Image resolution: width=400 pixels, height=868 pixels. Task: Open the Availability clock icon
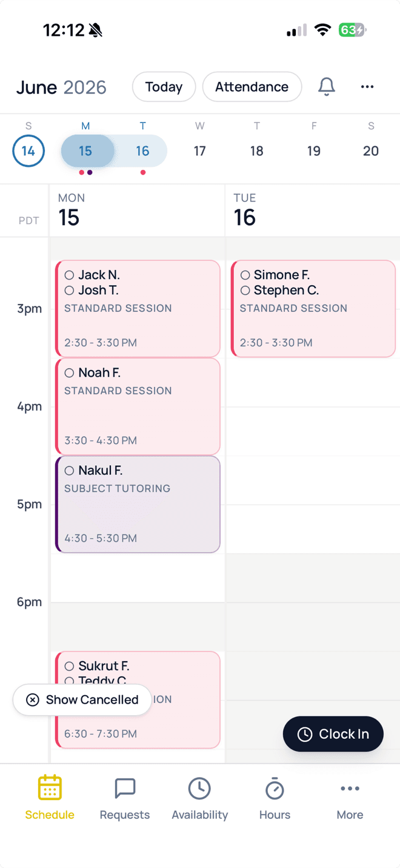click(x=199, y=788)
